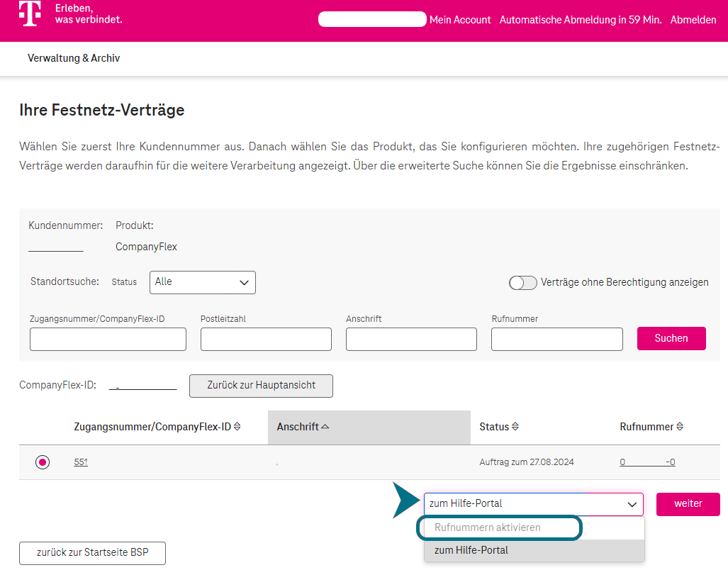The image size is (728, 570).
Task: Open the Verwaltung & Archiv menu
Action: (x=74, y=58)
